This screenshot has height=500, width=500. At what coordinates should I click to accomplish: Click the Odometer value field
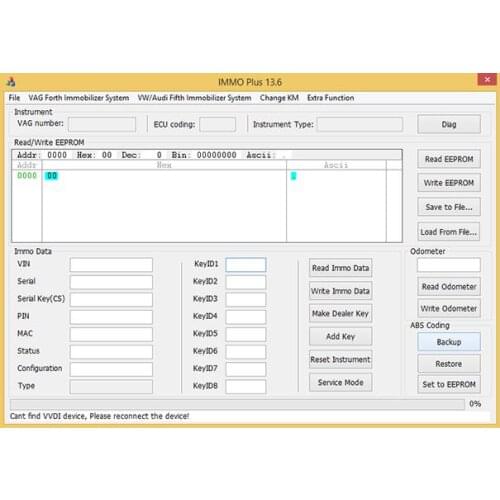(449, 265)
